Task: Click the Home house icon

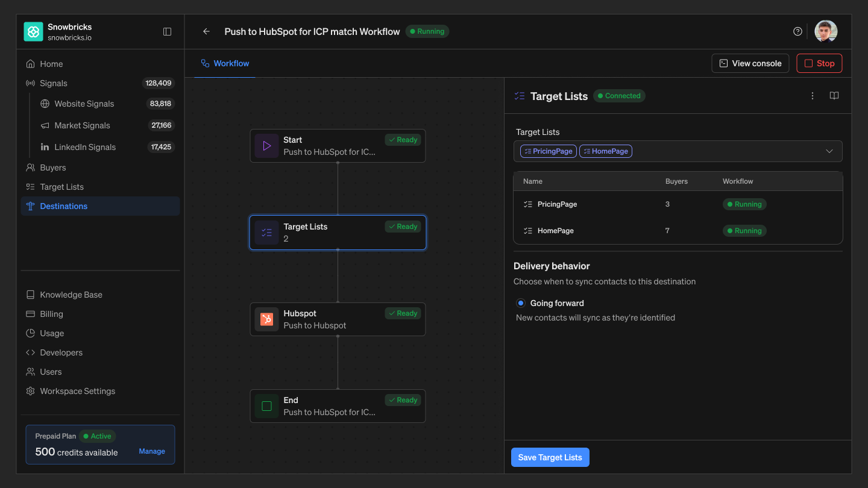Action: click(31, 64)
